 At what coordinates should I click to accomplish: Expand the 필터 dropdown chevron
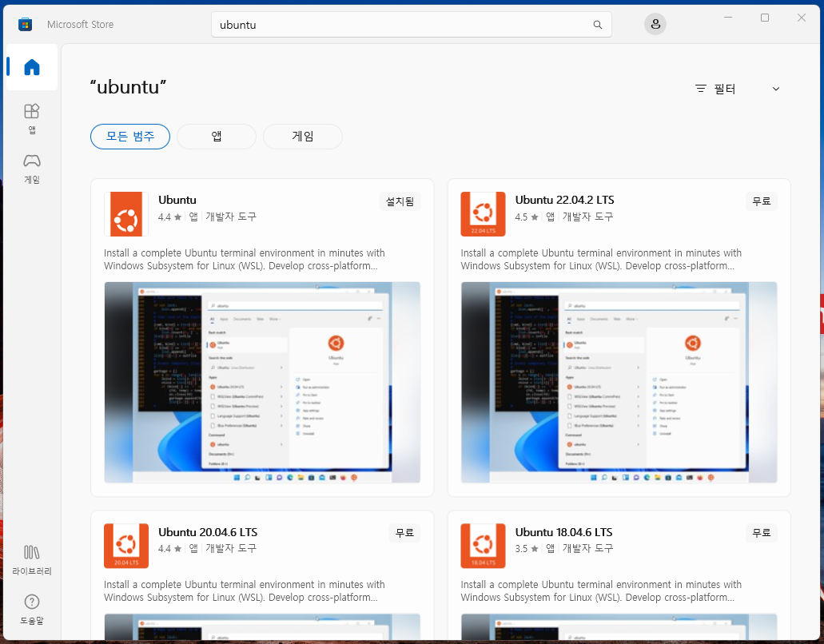[776, 89]
